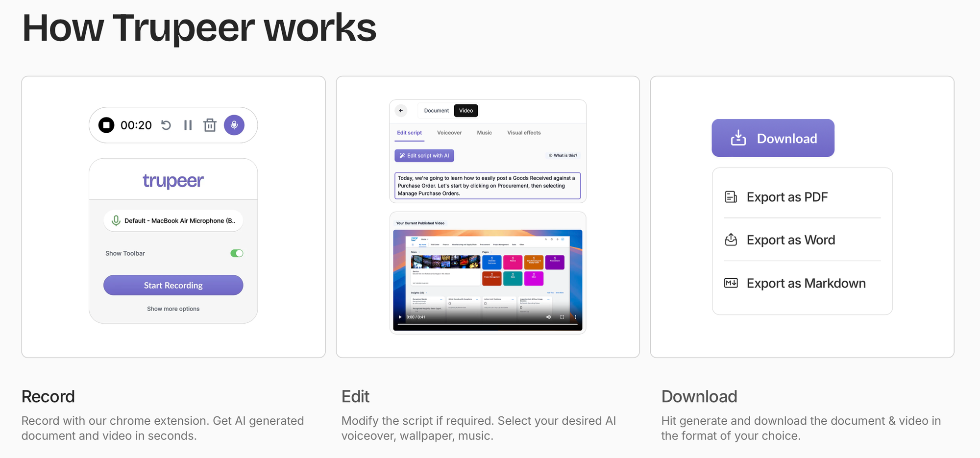980x458 pixels.
Task: Click the 00:20 recording timer
Action: pyautogui.click(x=136, y=125)
